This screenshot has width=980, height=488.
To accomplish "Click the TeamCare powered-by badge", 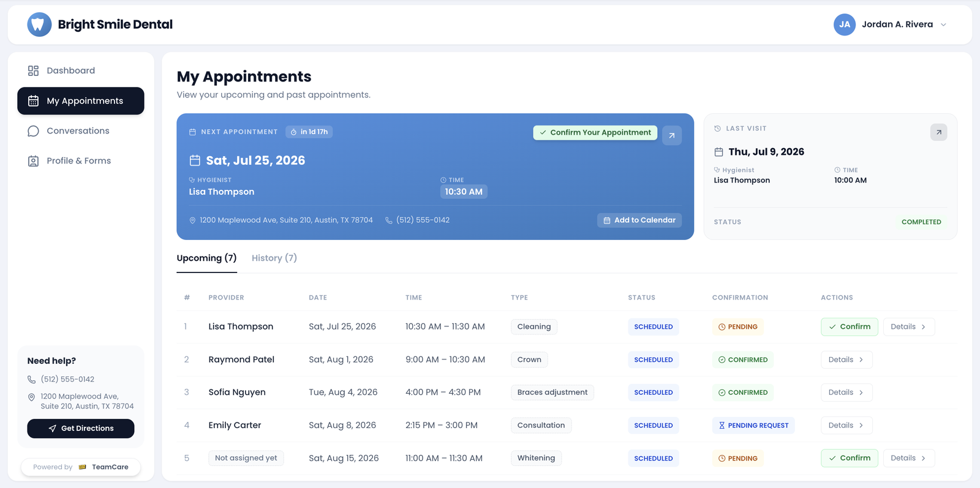I will (x=81, y=467).
